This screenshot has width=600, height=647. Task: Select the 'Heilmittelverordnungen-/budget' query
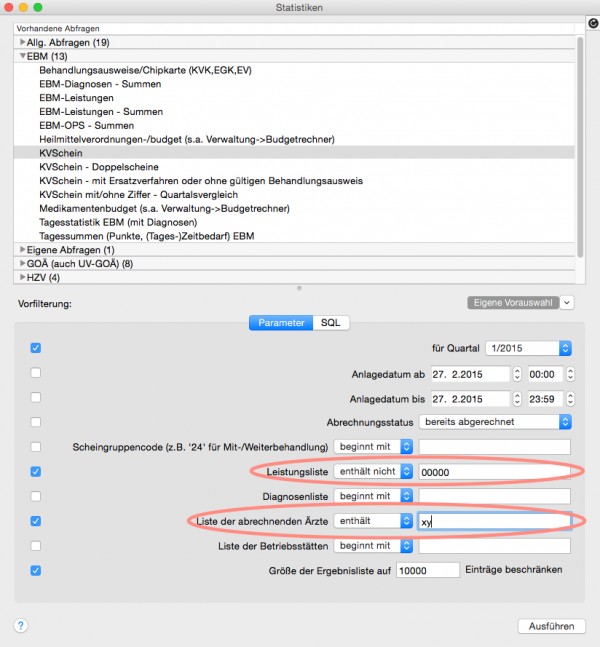click(x=187, y=139)
